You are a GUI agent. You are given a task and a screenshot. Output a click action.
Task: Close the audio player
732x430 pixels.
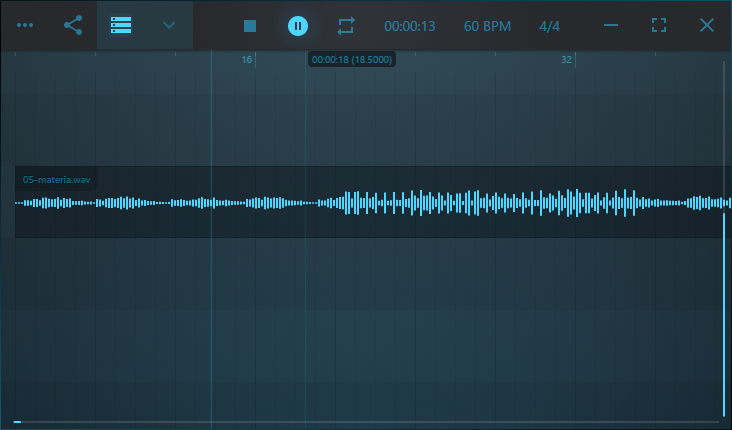point(707,25)
